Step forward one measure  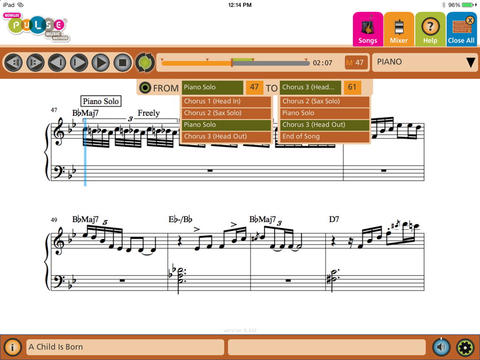(79, 62)
